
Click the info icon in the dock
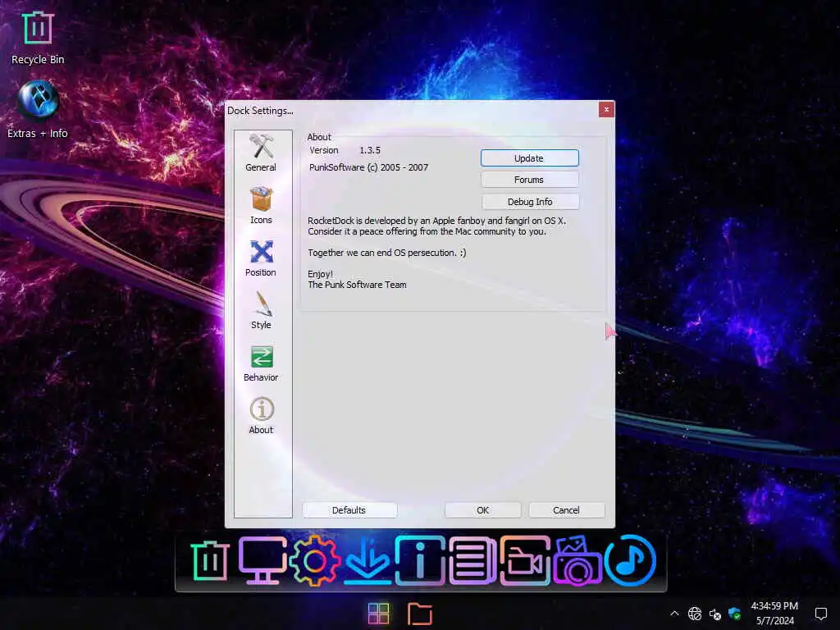[x=420, y=560]
